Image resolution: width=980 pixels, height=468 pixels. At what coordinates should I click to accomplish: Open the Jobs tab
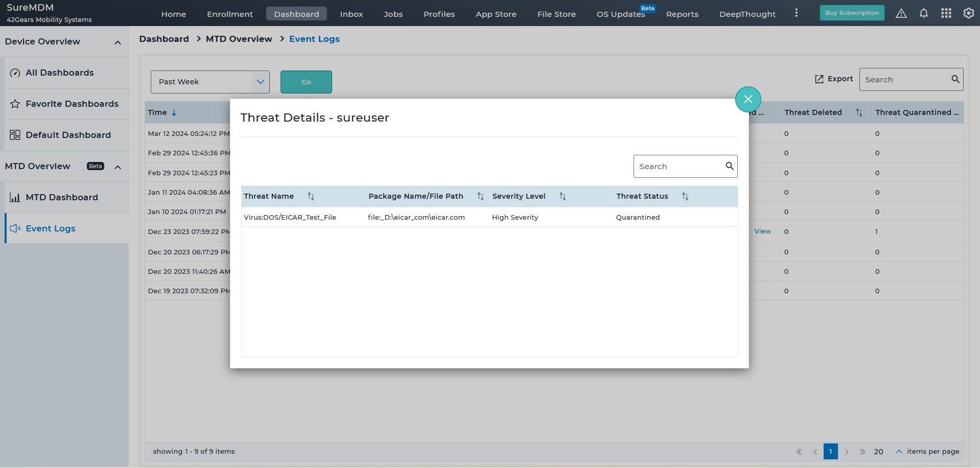(393, 14)
